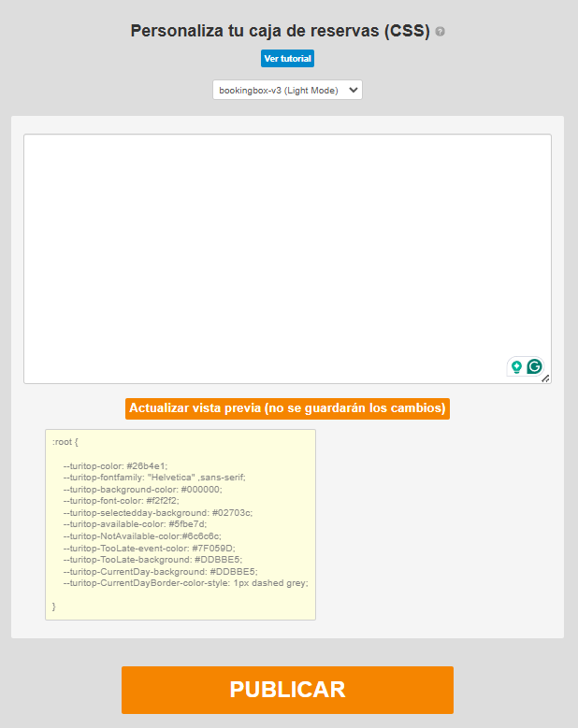This screenshot has width=578, height=728.
Task: Click the --turitop-background-color #000000 line
Action: [142, 489]
